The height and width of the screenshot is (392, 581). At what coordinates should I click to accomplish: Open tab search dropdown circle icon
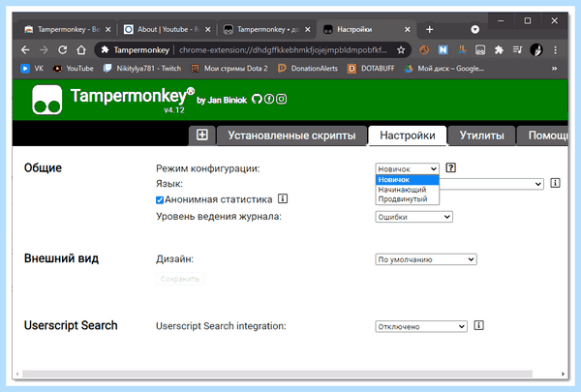pyautogui.click(x=475, y=30)
